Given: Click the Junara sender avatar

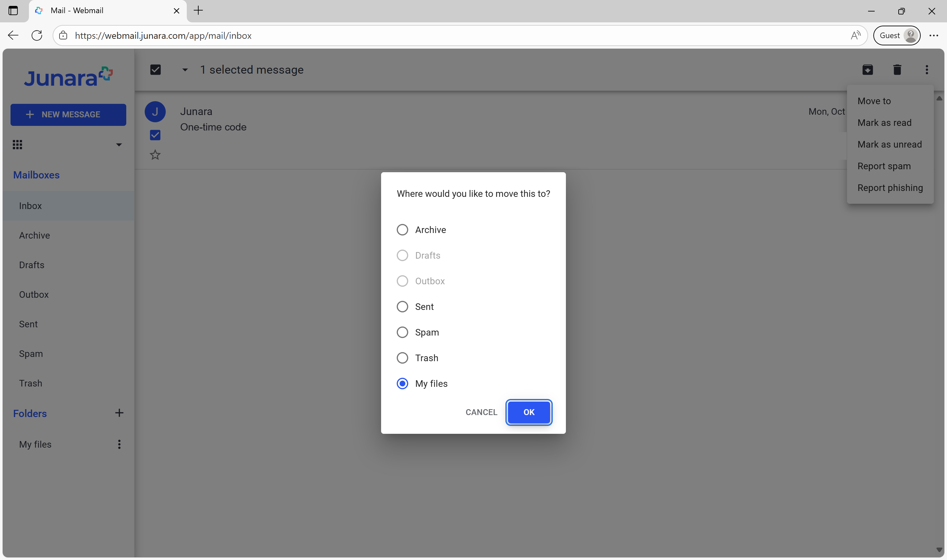Looking at the screenshot, I should tap(155, 112).
